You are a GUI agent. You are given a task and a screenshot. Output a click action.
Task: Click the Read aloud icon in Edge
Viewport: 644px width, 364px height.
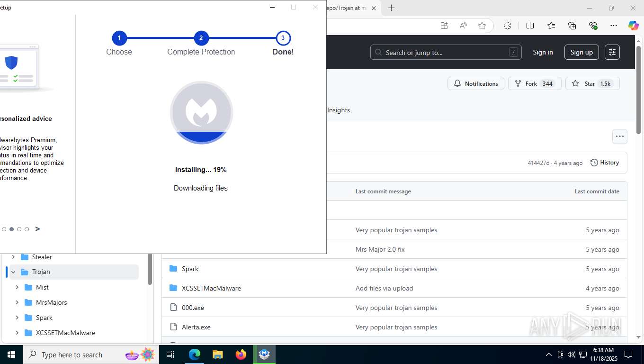click(x=463, y=26)
